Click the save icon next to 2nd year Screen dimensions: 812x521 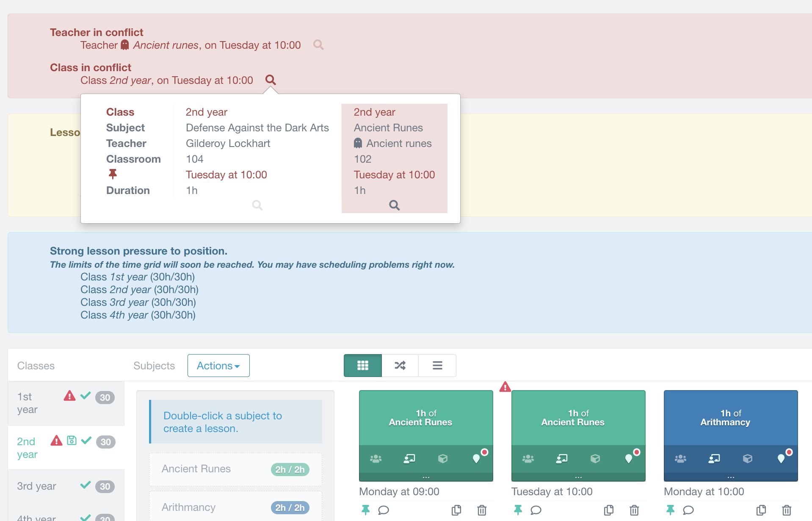[x=71, y=441]
